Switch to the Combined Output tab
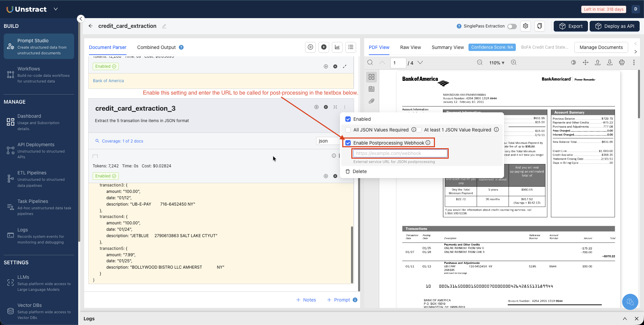 pos(156,47)
